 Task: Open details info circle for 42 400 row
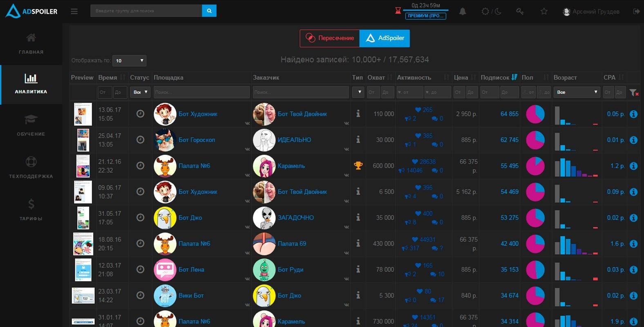[633, 244]
